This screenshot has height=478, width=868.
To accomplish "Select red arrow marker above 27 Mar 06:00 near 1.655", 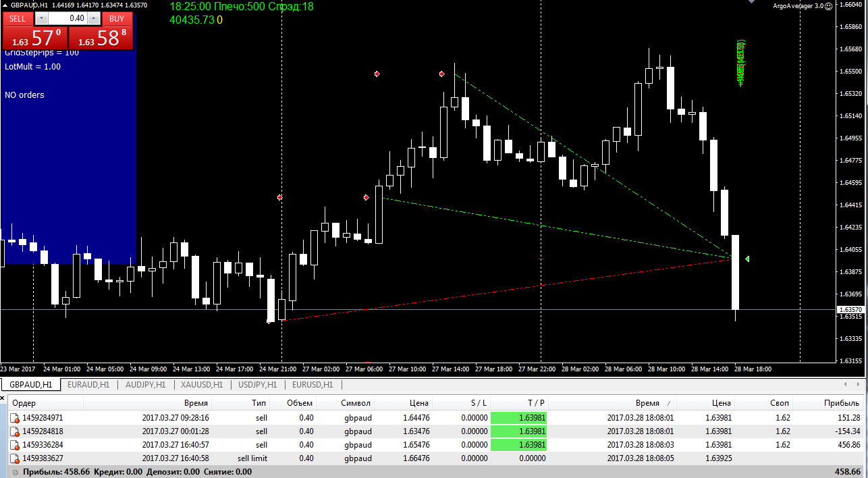I will (x=377, y=74).
